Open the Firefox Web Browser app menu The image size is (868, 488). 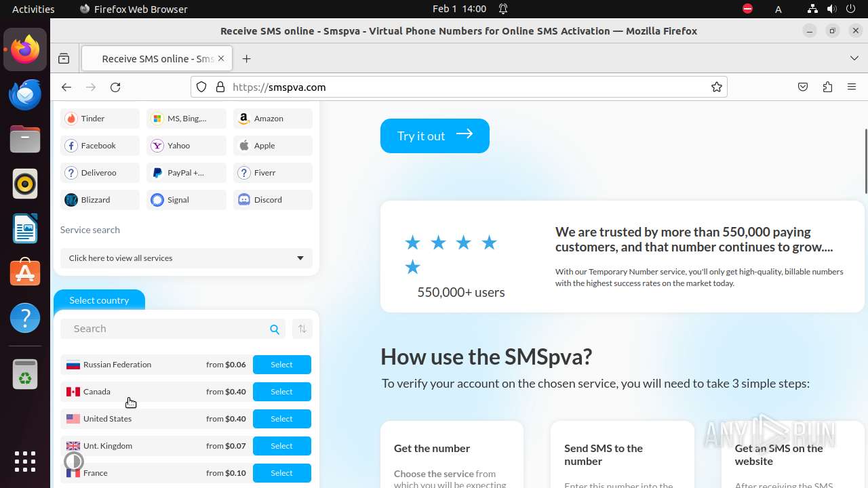[x=134, y=9]
